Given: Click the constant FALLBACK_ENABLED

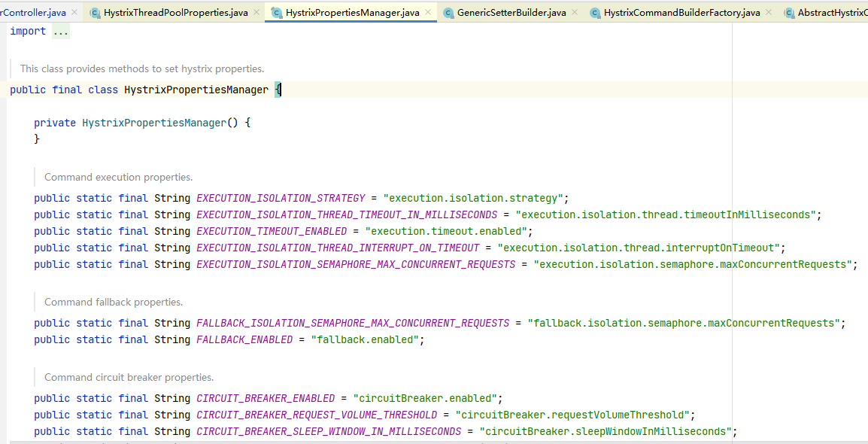Looking at the screenshot, I should click(x=244, y=340).
